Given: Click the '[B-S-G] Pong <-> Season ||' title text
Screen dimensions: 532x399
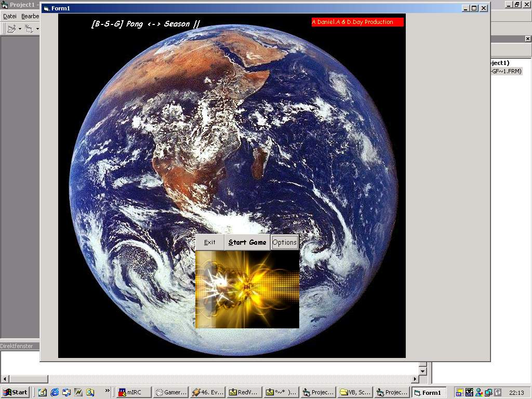Looking at the screenshot, I should pyautogui.click(x=145, y=24).
